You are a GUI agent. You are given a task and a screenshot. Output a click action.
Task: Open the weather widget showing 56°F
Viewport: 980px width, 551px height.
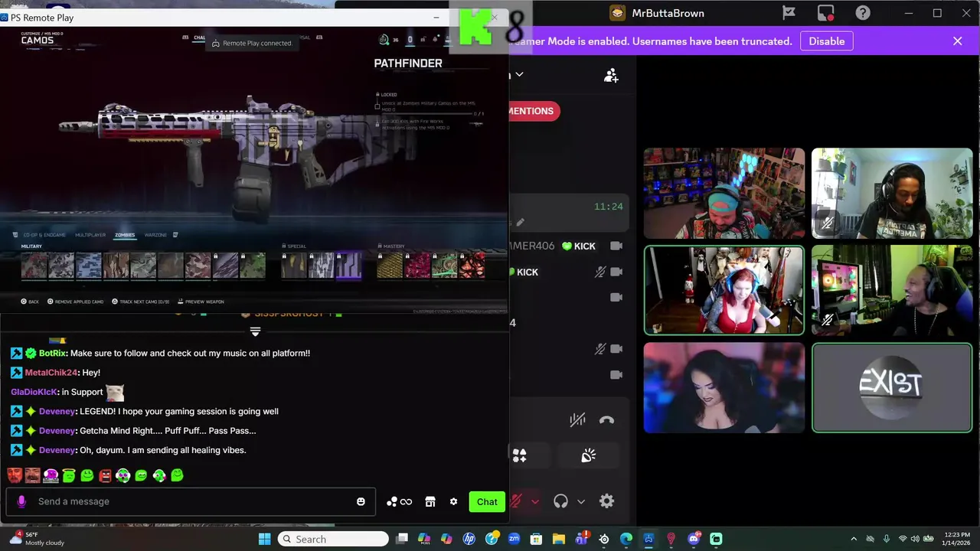(37, 539)
